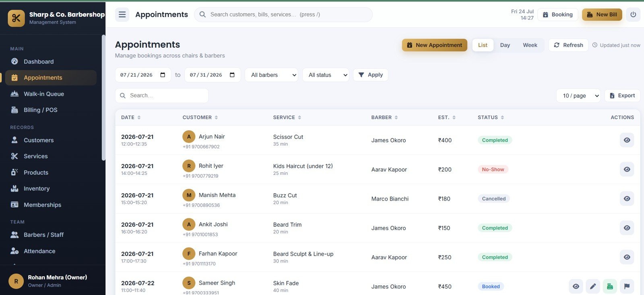Click Kids Haircut (under 12) service
Screen dimensions: 644x295
coord(303,166)
